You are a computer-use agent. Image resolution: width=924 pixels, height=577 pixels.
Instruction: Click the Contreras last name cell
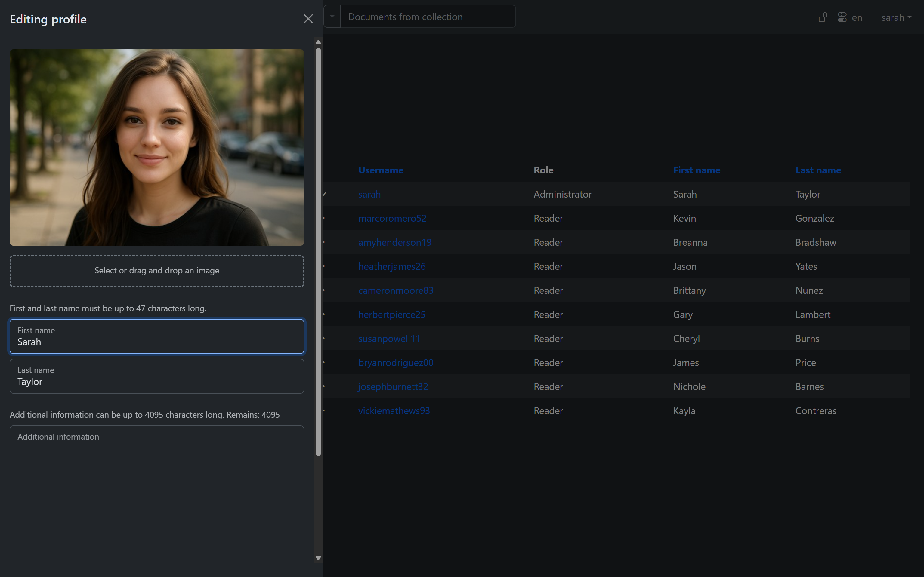pos(816,411)
